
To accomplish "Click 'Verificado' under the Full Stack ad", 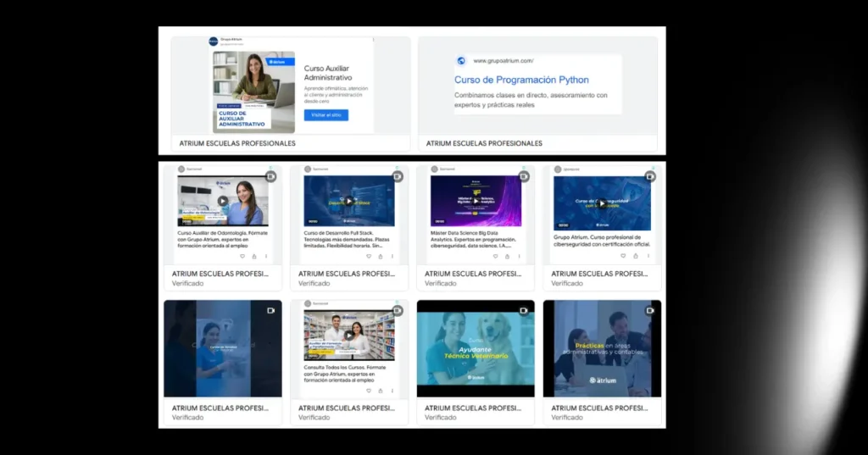I will tap(314, 283).
